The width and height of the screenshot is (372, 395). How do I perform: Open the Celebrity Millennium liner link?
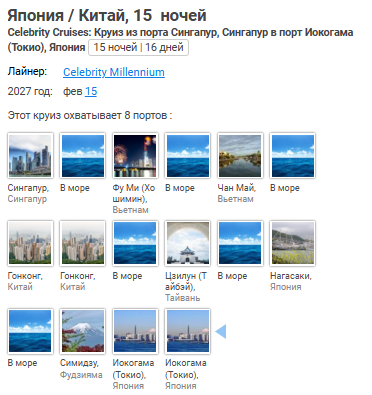(x=114, y=72)
